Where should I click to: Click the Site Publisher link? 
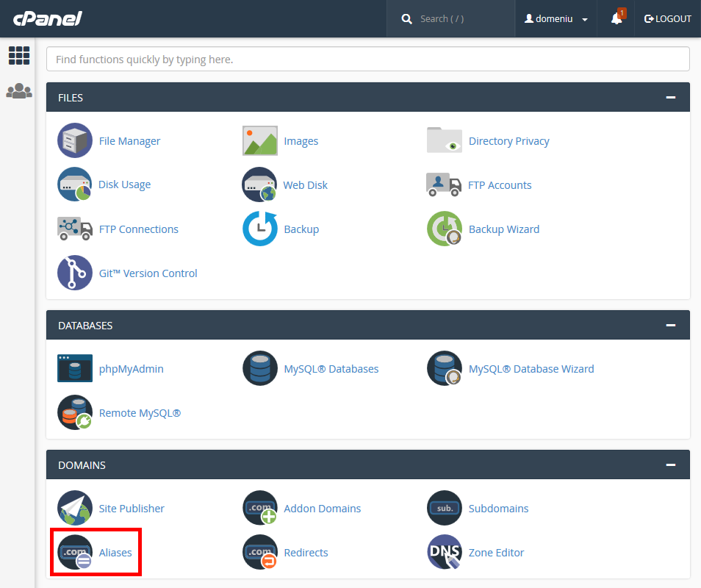click(x=132, y=509)
